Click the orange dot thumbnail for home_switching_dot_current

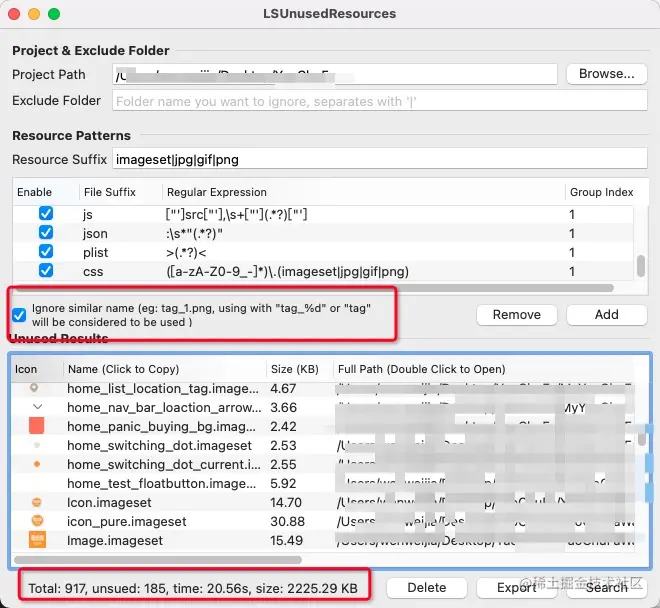37,464
